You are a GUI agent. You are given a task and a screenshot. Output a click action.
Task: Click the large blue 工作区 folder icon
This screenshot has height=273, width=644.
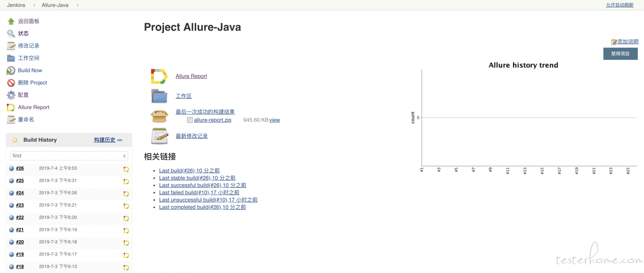click(x=159, y=96)
